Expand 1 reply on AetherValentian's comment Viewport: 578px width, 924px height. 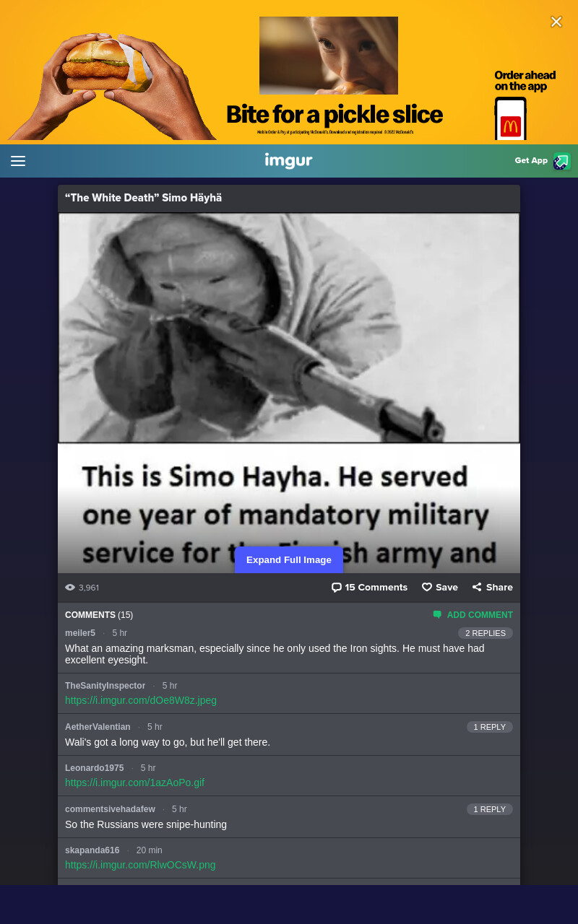490,727
